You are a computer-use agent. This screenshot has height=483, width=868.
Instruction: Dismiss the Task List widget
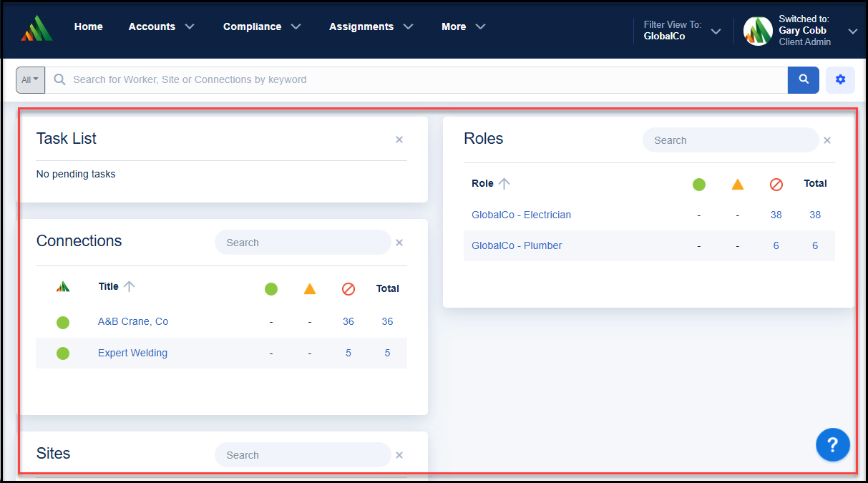click(399, 140)
